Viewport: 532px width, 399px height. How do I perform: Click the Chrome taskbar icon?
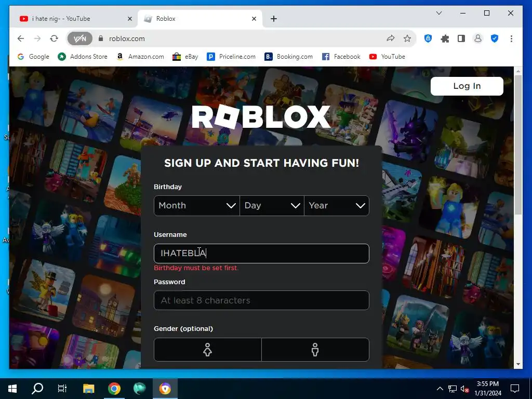click(114, 389)
